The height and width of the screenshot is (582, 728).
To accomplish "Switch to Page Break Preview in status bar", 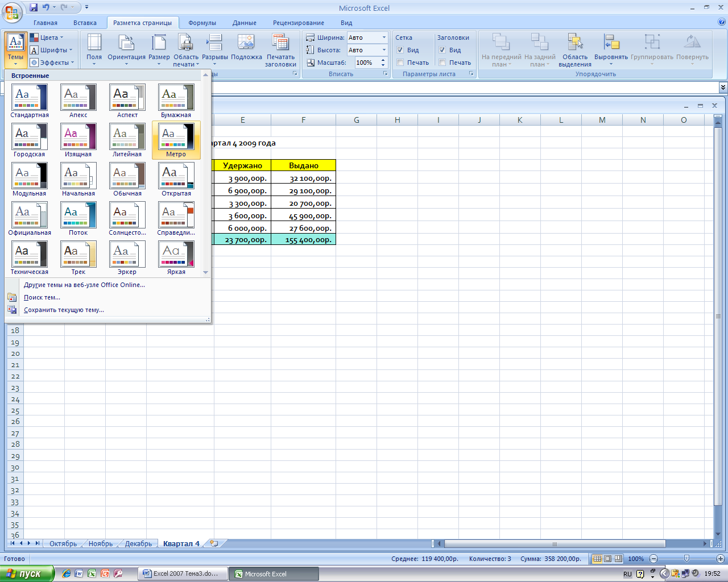I will point(618,559).
